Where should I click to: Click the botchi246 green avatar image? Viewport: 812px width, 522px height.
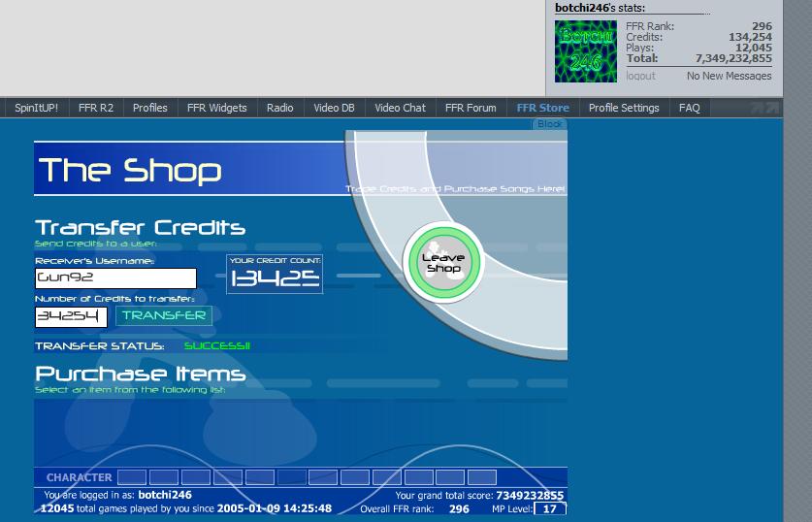coord(586,51)
